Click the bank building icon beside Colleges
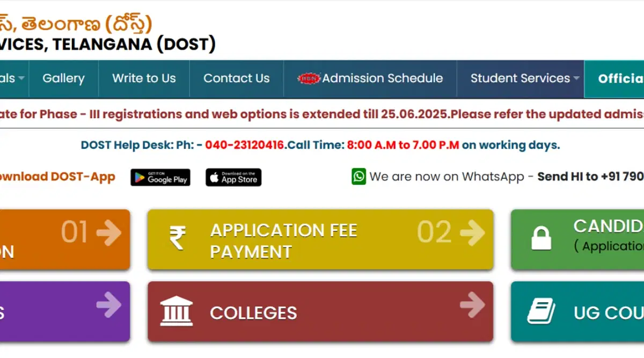 pyautogui.click(x=177, y=311)
